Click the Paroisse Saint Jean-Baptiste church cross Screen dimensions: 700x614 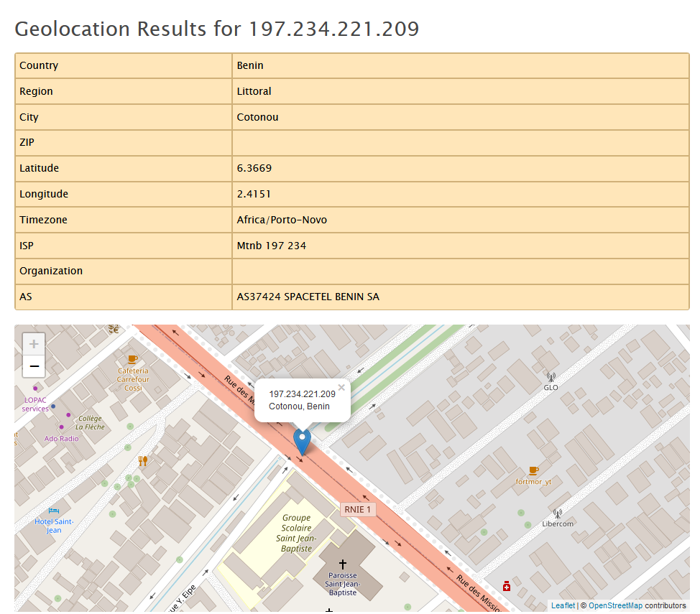pos(343,564)
